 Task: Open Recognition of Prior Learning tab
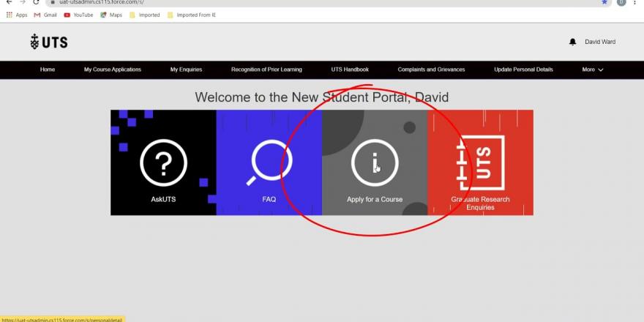(266, 70)
